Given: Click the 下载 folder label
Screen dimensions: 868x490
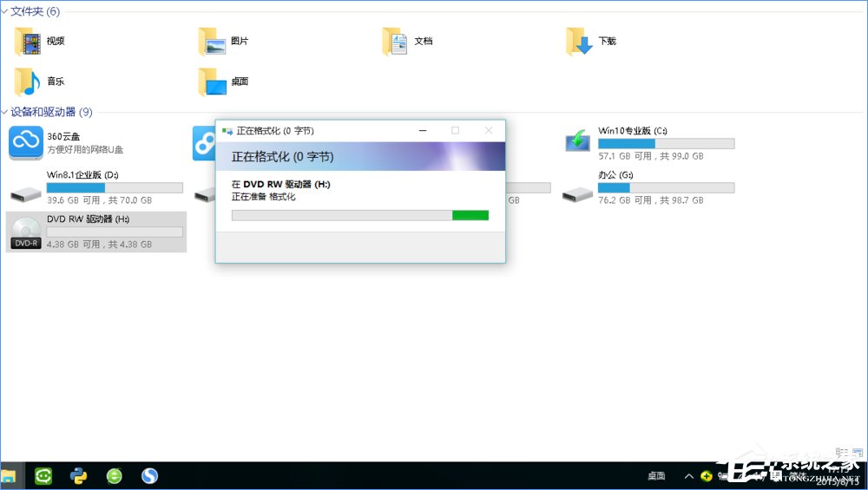Looking at the screenshot, I should (x=608, y=41).
